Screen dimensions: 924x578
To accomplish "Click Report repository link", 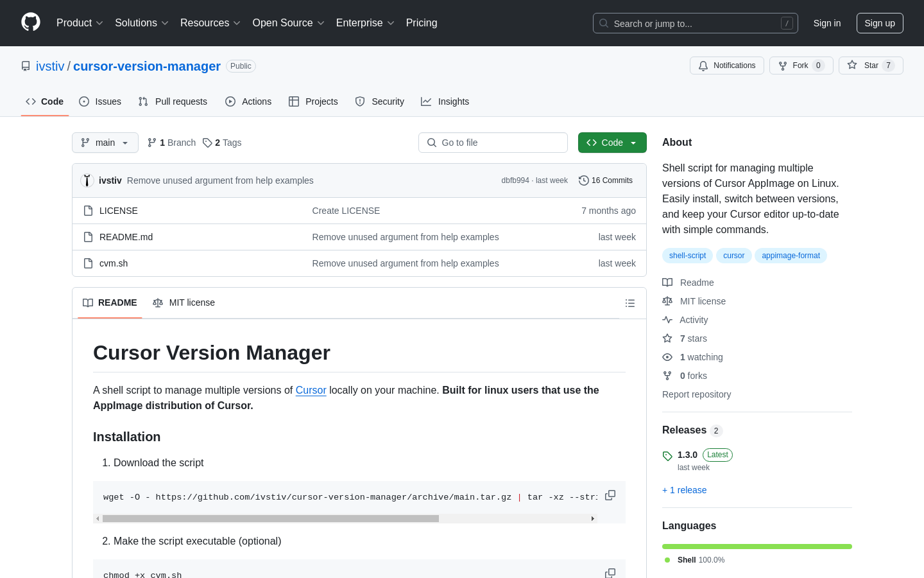I will click(x=696, y=394).
